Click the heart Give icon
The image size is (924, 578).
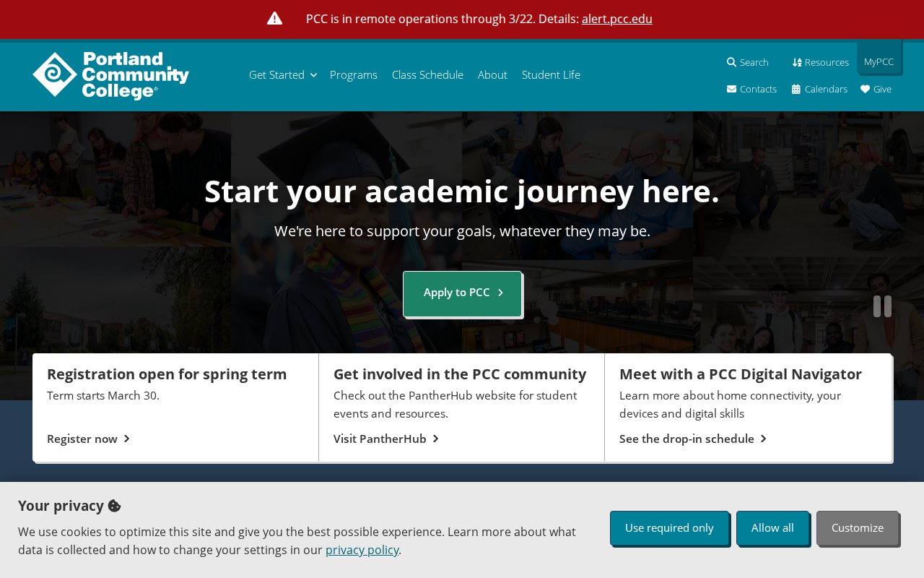[x=865, y=89]
